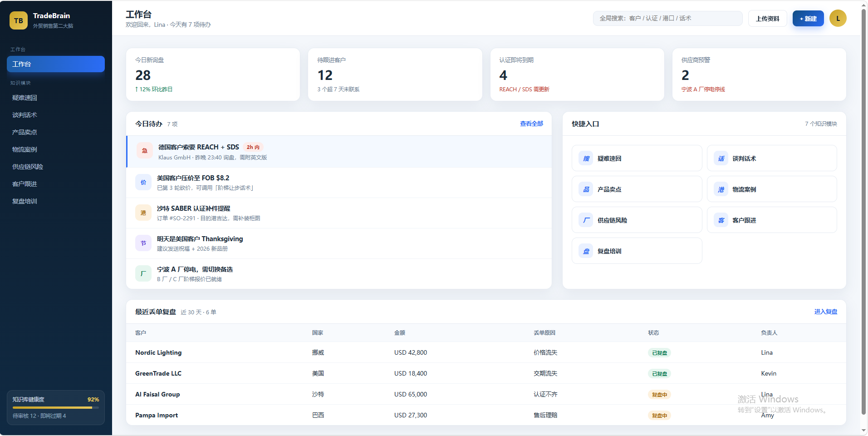
Task: Go to 物流案例 in the sidebar
Action: [56, 149]
